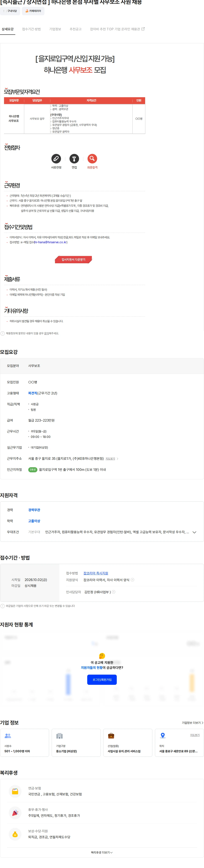
Task: Click 경력무관 link
Action: tap(34, 510)
